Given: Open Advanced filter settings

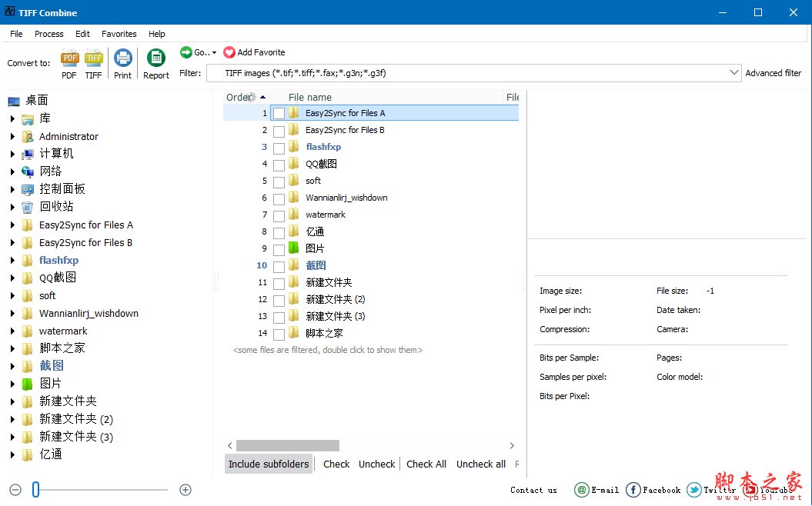Looking at the screenshot, I should 773,73.
